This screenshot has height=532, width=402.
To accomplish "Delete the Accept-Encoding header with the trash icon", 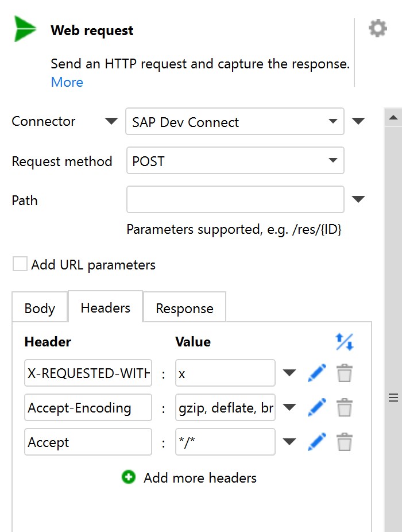I will pyautogui.click(x=345, y=407).
